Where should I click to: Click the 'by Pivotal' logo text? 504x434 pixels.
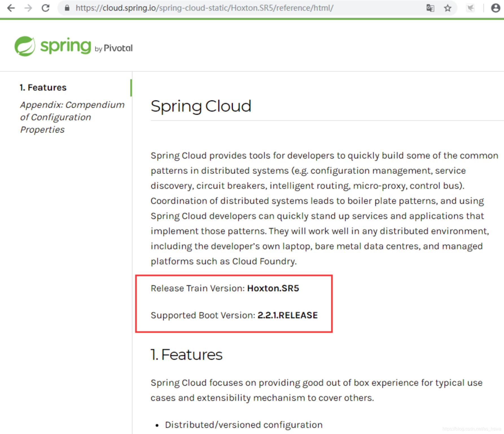pyautogui.click(x=113, y=48)
